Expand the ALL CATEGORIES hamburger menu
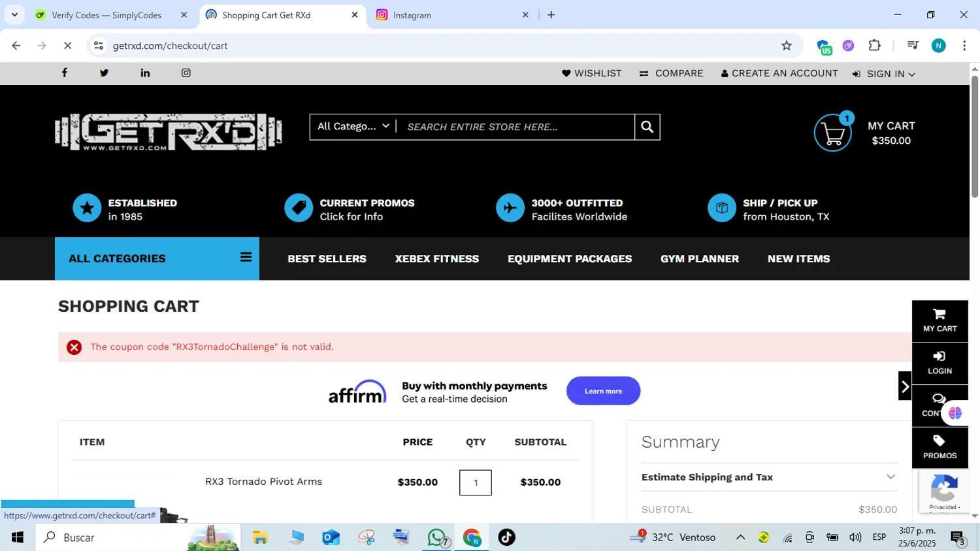 (x=246, y=258)
